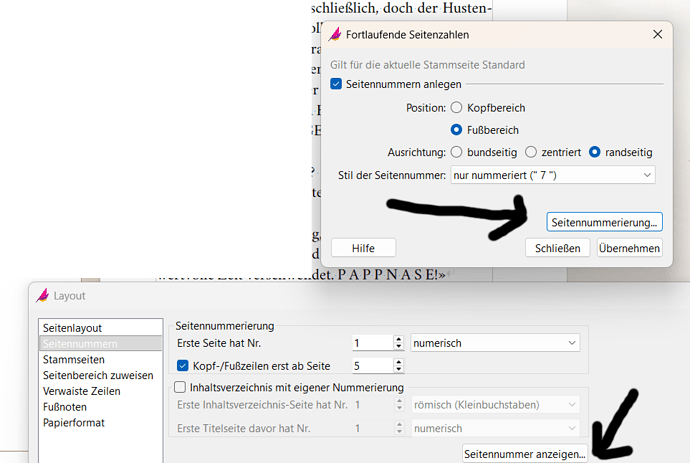Toggle Seitennummern anlegen checkbox
Viewport: 690px width, 463px height.
(336, 85)
